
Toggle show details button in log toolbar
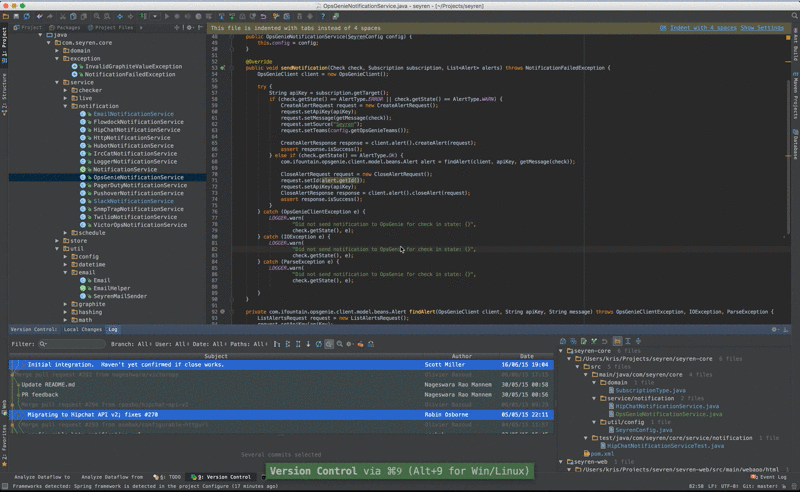(329, 344)
